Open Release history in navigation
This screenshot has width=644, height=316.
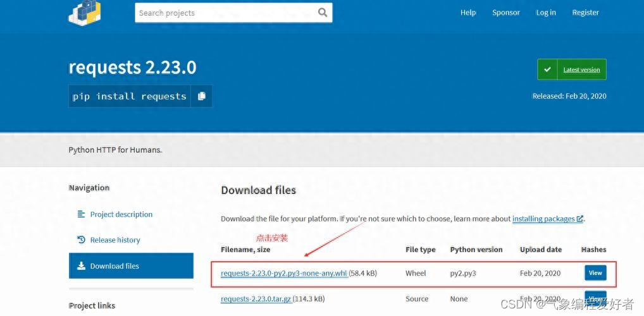click(x=115, y=240)
